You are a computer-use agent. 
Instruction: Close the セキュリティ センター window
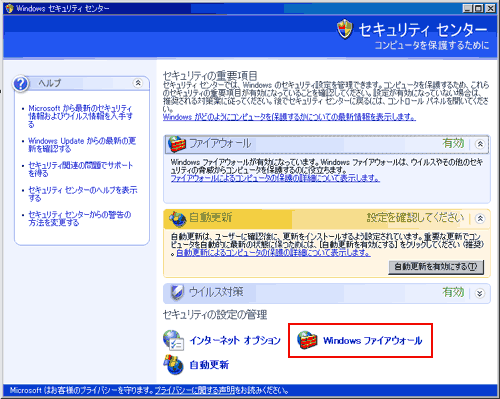[x=490, y=8]
